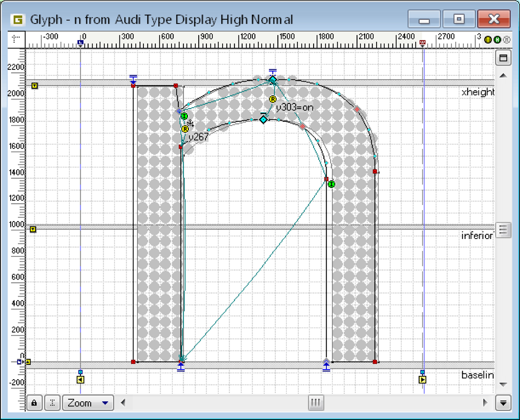Select the cyan diamond point at arch top
Viewport: 520px width, 420px height.
point(273,80)
